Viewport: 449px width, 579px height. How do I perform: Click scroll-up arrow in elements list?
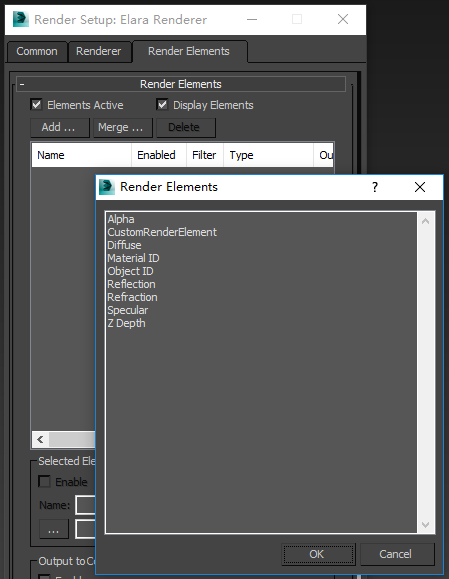click(425, 221)
